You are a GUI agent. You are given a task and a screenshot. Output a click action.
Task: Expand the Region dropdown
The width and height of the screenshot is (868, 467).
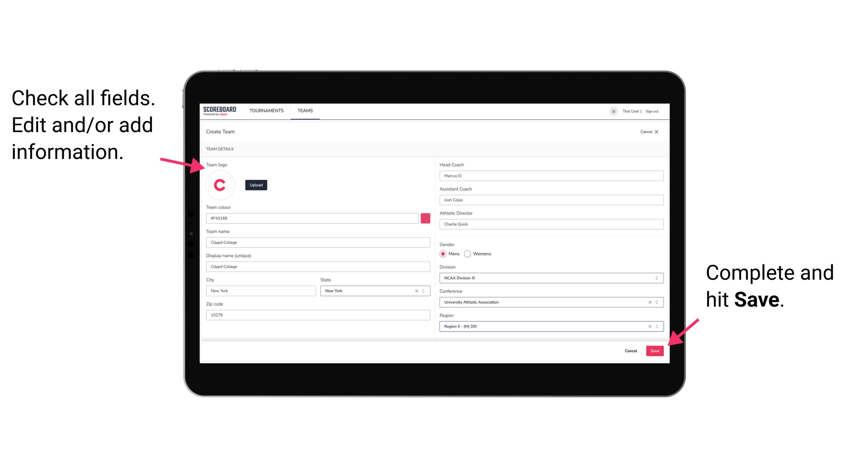(x=656, y=327)
